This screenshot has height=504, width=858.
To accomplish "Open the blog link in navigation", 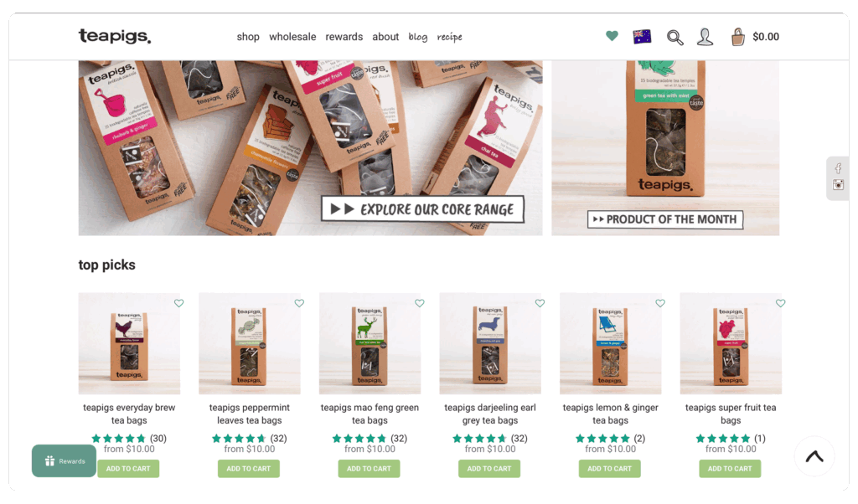I will [x=417, y=37].
